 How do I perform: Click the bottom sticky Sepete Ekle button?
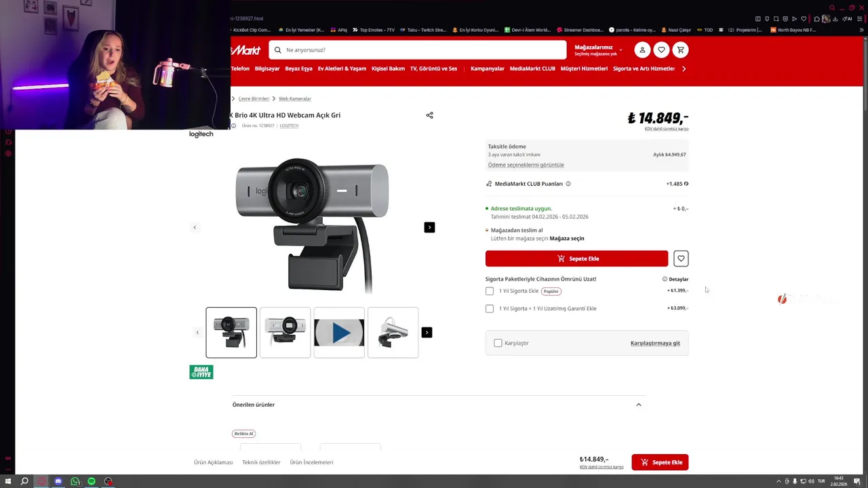[660, 462]
